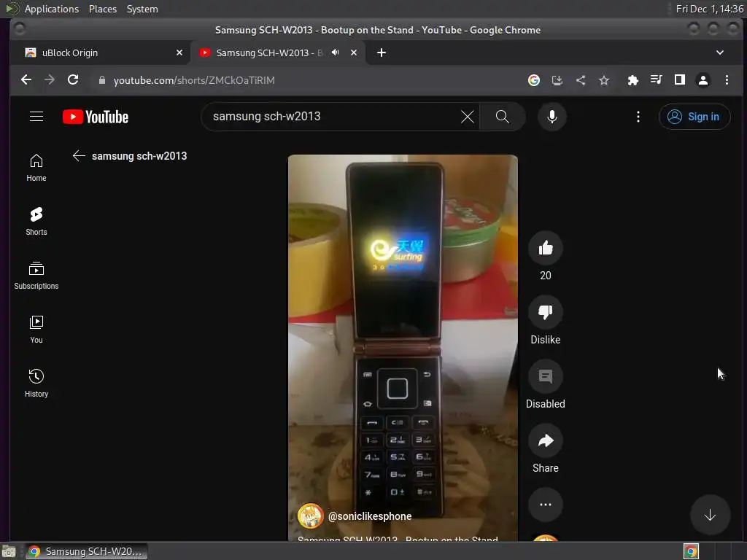
Task: Go to the YouTube logo home
Action: 96,117
